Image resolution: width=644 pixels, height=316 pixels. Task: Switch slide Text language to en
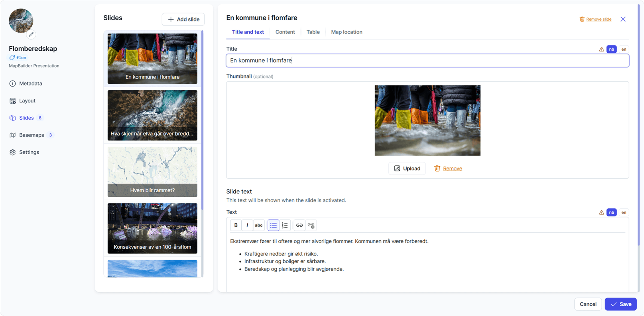624,212
